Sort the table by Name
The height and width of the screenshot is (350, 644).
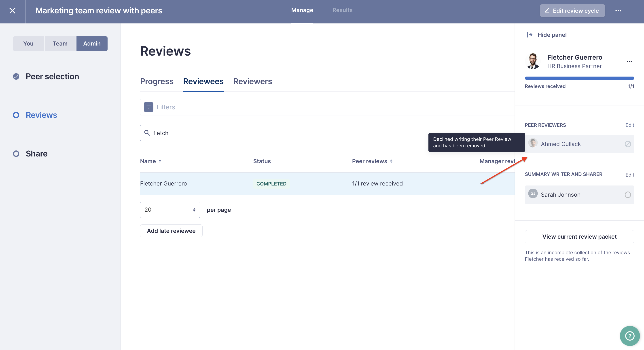[x=150, y=161]
